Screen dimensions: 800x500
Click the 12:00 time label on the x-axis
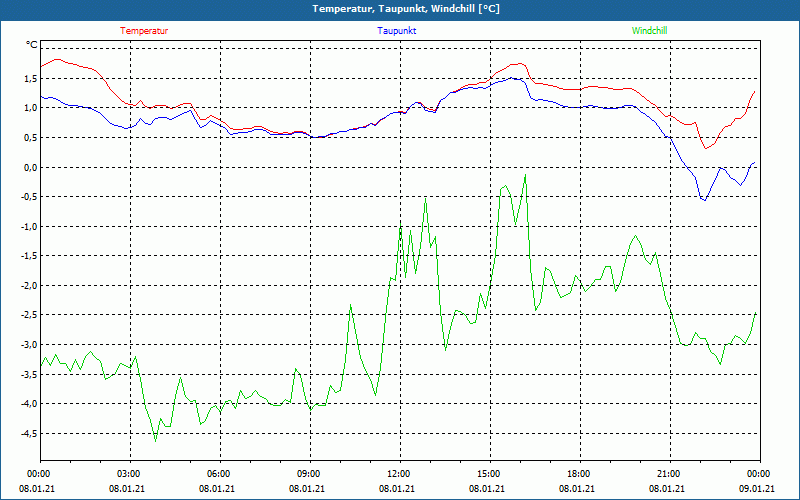(x=397, y=474)
